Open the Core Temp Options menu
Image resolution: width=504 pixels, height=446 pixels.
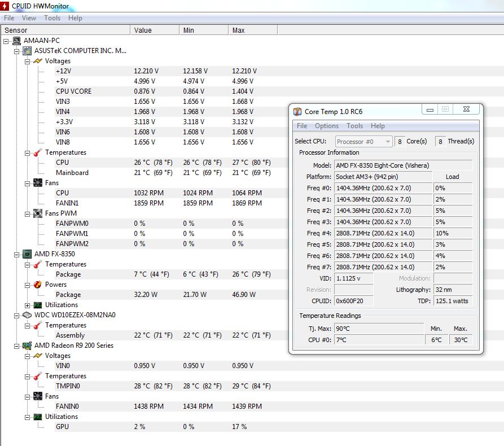tap(327, 126)
